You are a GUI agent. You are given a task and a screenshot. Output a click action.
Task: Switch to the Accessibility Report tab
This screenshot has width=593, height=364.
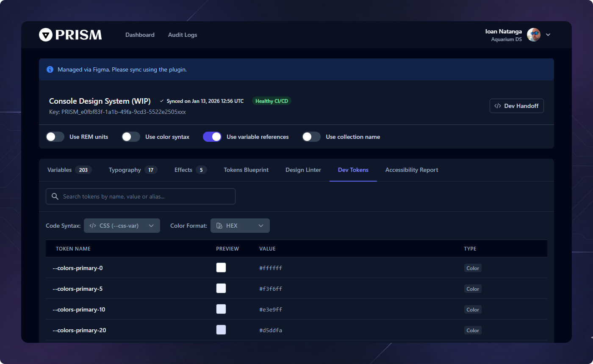point(411,170)
